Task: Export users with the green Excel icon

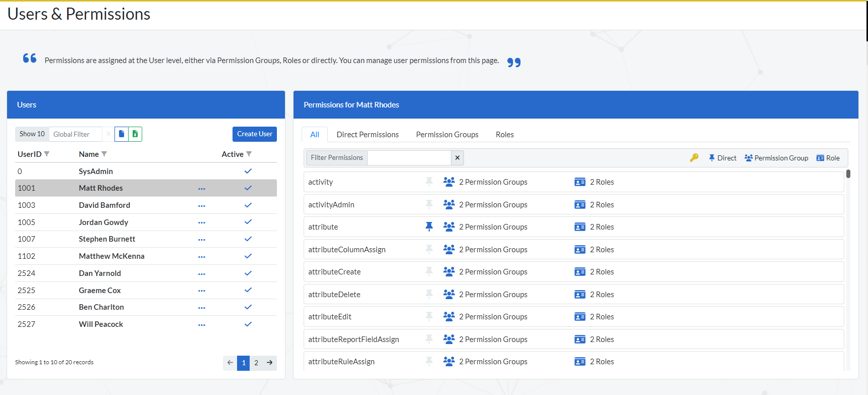Action: (135, 134)
